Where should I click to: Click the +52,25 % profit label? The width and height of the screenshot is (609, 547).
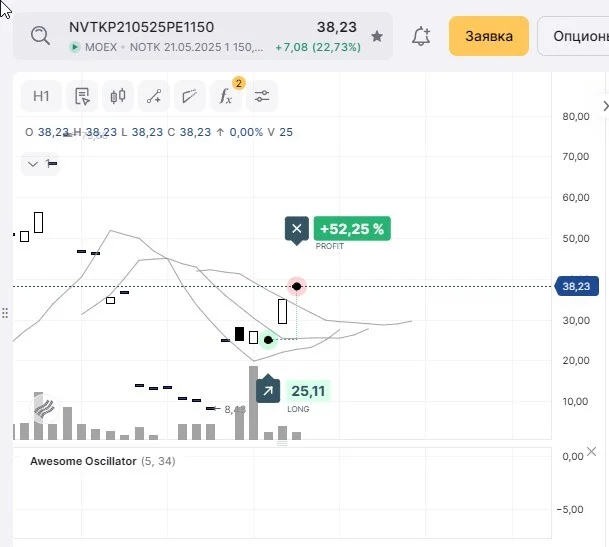(352, 228)
